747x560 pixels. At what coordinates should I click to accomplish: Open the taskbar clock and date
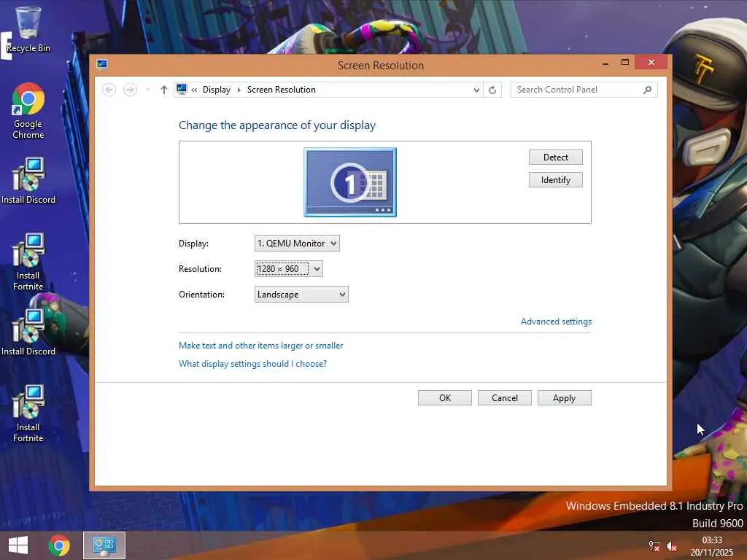pos(712,546)
